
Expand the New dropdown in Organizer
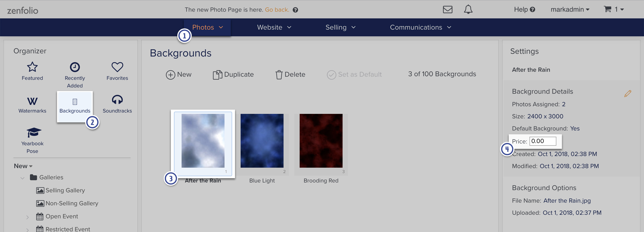(x=23, y=166)
